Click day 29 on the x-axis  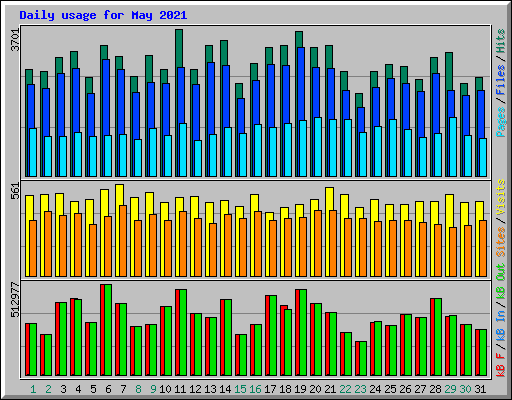450,389
